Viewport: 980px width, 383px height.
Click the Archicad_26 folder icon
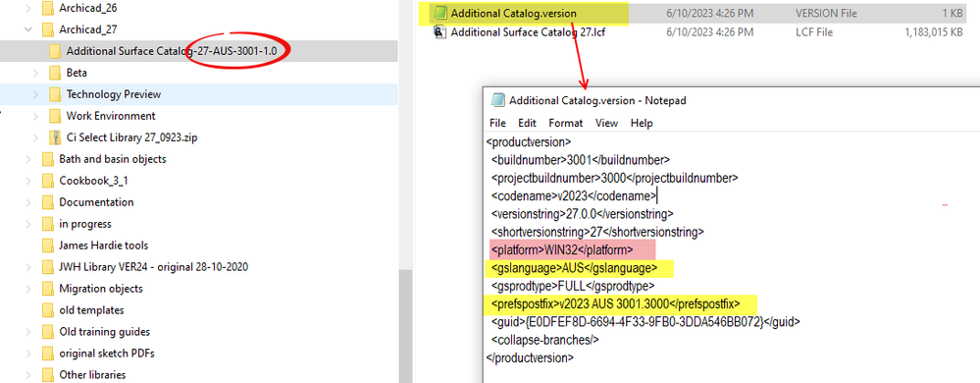point(47,8)
